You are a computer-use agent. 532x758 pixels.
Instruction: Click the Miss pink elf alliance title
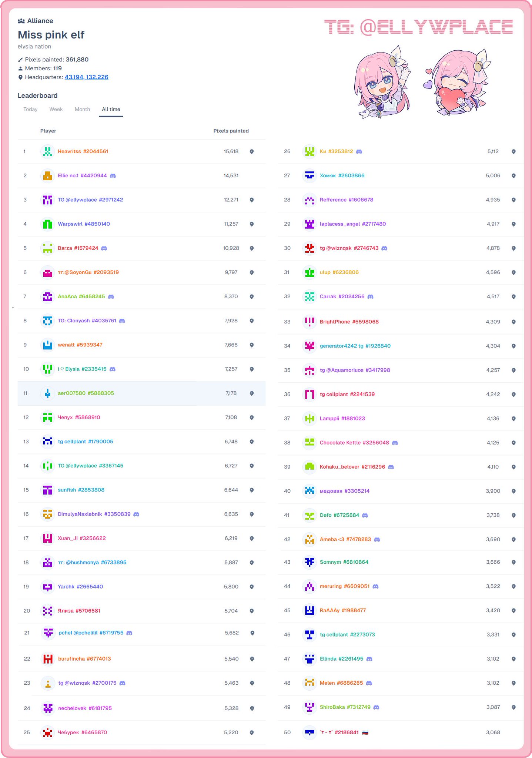coord(51,35)
